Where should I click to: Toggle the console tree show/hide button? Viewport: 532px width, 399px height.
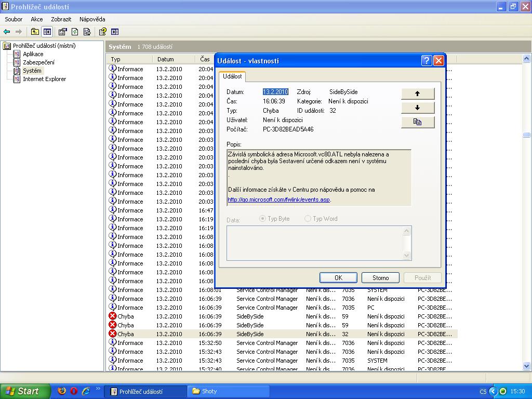pyautogui.click(x=47, y=32)
